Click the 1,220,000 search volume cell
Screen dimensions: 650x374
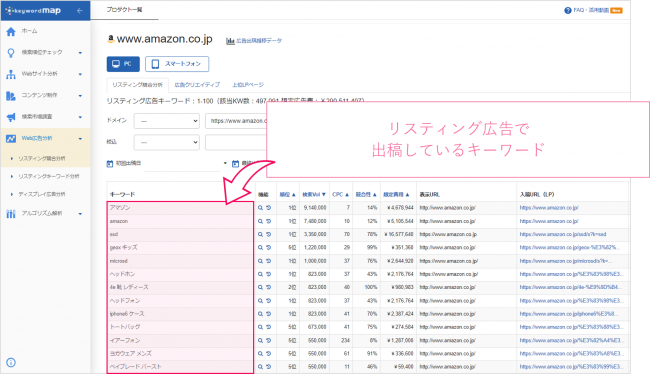click(315, 248)
